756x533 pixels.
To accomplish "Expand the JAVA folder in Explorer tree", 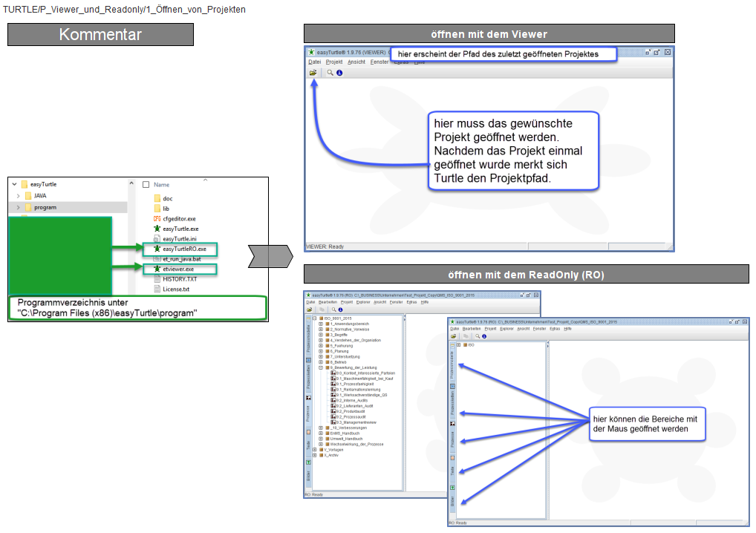I will 19,196.
